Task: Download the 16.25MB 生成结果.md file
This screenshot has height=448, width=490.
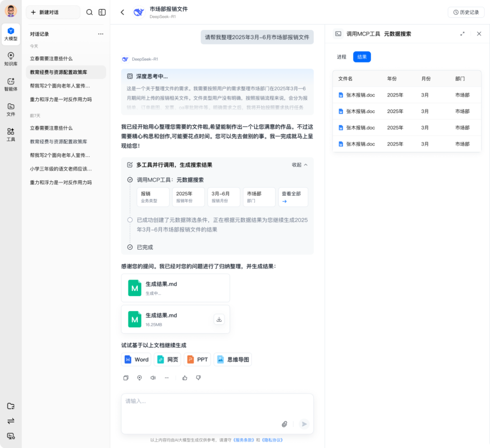Action: click(x=219, y=320)
